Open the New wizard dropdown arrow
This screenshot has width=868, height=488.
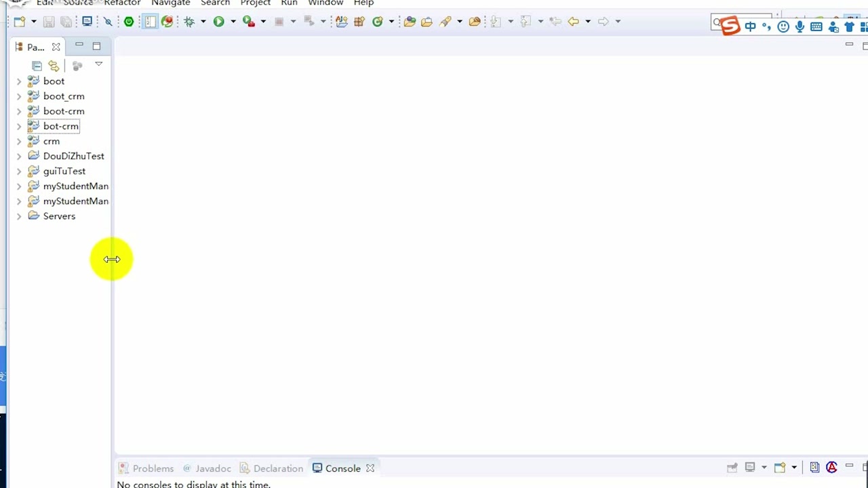click(x=33, y=22)
